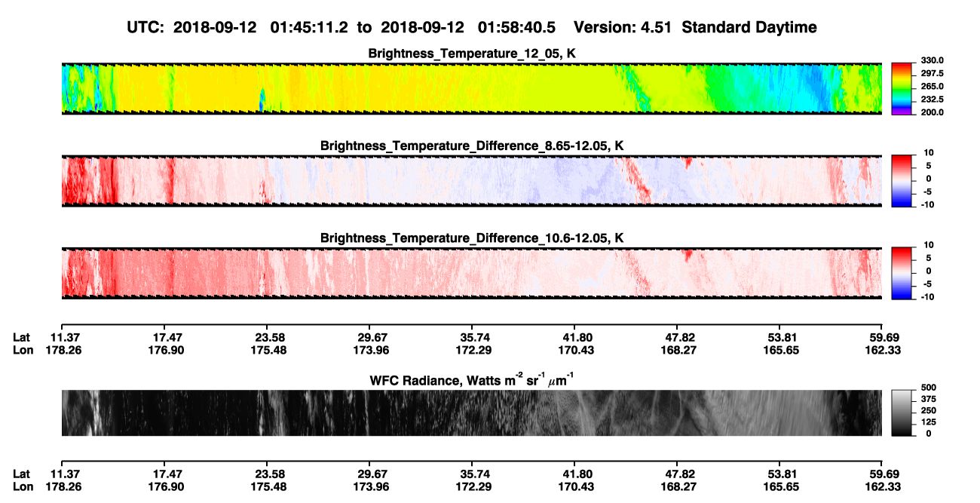
Task: Click the 125 tick on the WFC color bar
Action: [928, 423]
